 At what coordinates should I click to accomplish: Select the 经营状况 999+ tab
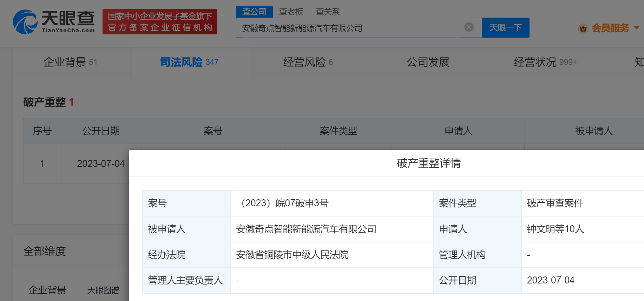tap(545, 62)
